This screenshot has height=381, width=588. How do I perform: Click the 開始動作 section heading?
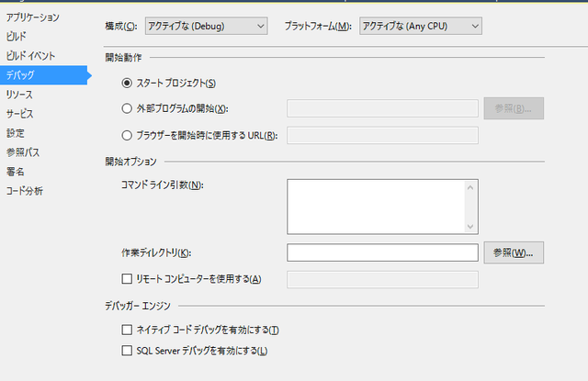123,58
